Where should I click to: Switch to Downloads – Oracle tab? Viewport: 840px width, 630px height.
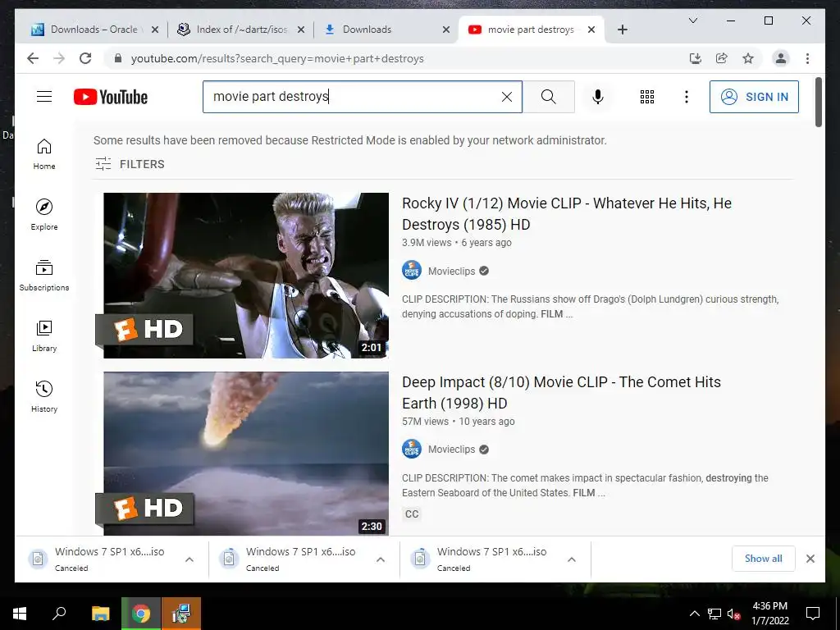click(x=94, y=30)
